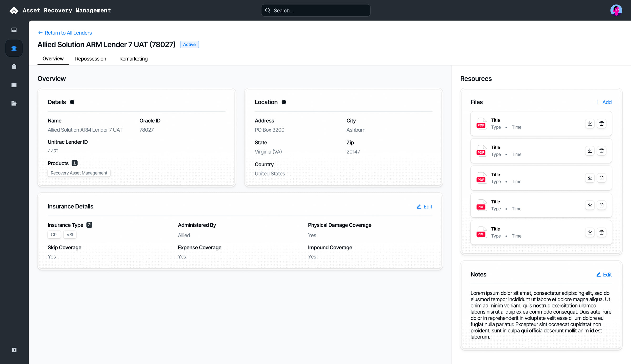Click the Active status badge

pos(189,44)
